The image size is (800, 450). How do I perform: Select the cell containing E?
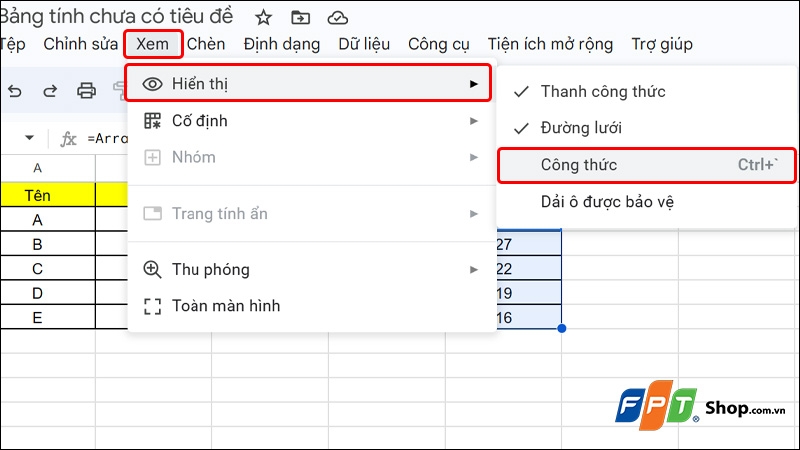(48, 317)
